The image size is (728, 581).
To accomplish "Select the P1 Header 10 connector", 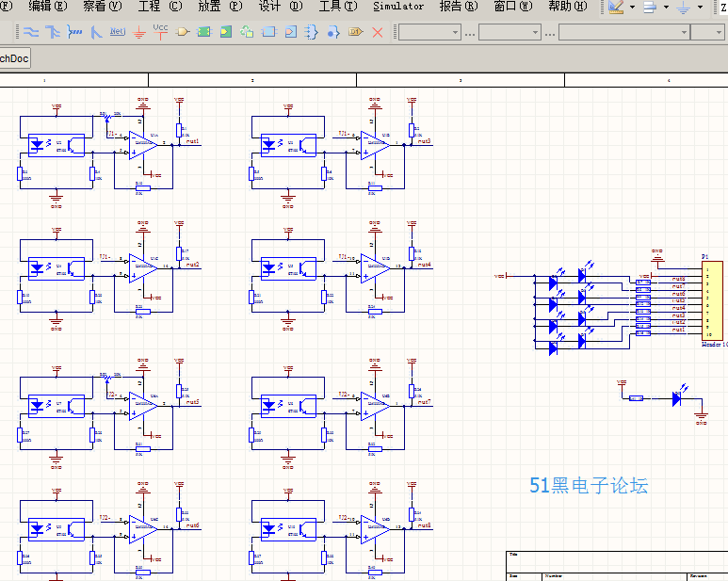I will point(712,301).
